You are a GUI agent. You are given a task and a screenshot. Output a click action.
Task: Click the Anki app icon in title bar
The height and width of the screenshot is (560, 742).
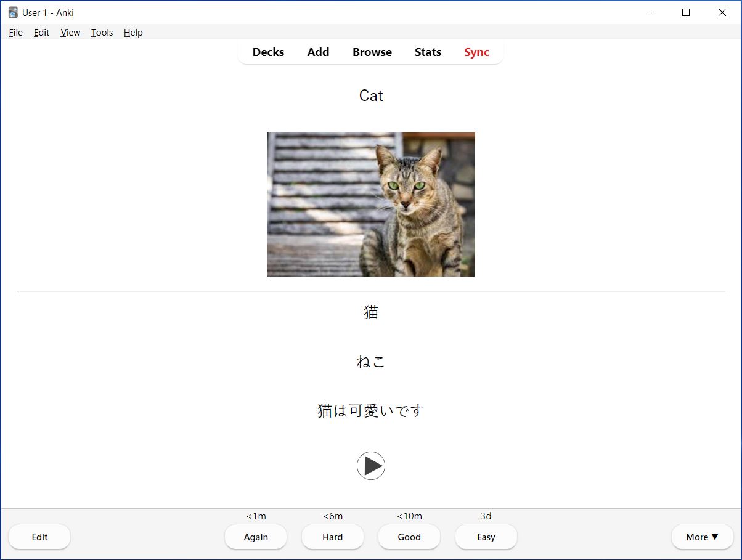tap(13, 12)
